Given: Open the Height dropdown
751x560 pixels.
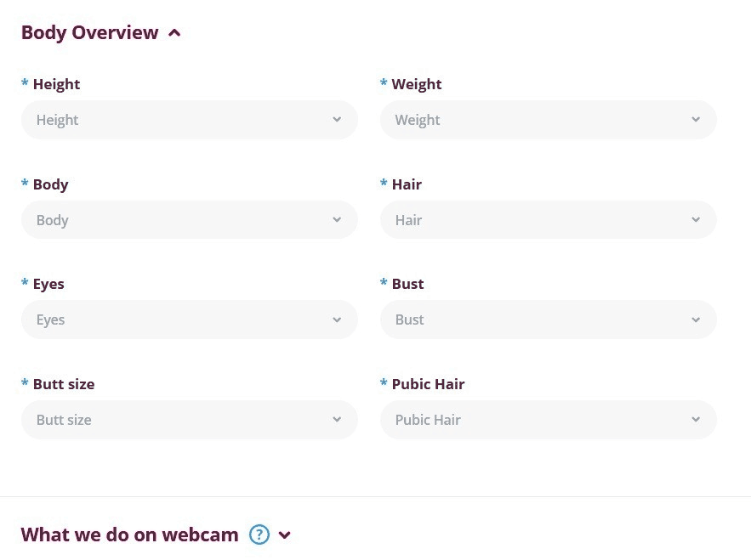Looking at the screenshot, I should click(x=189, y=120).
